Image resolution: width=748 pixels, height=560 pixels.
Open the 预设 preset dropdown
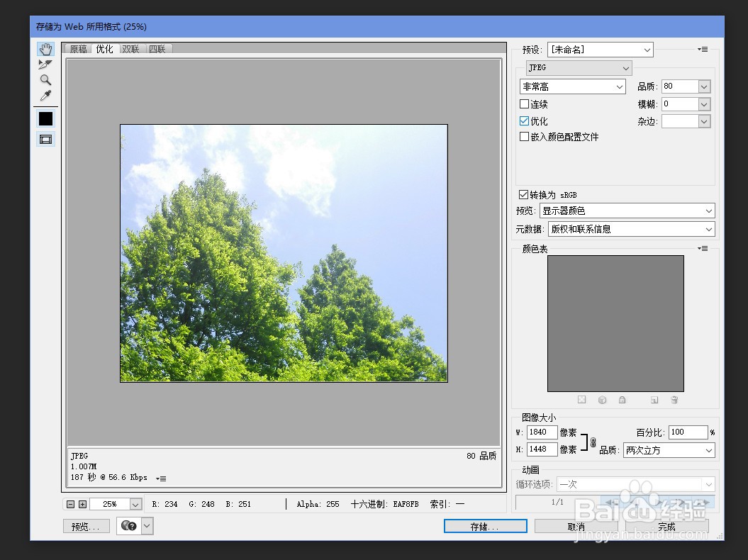click(x=600, y=50)
